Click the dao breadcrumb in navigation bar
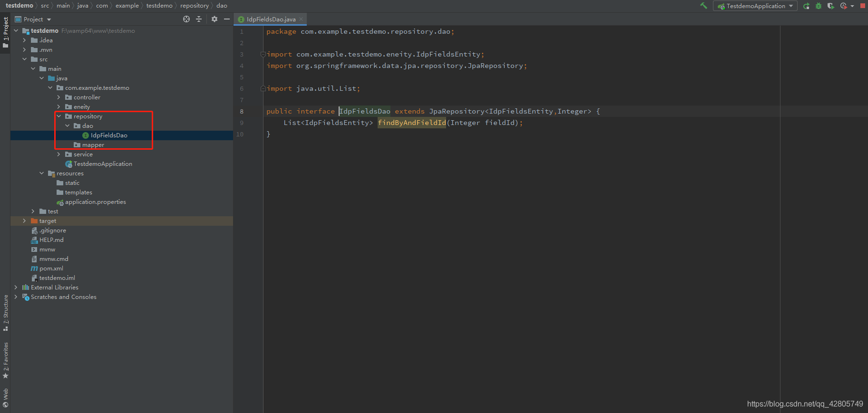 [x=222, y=6]
